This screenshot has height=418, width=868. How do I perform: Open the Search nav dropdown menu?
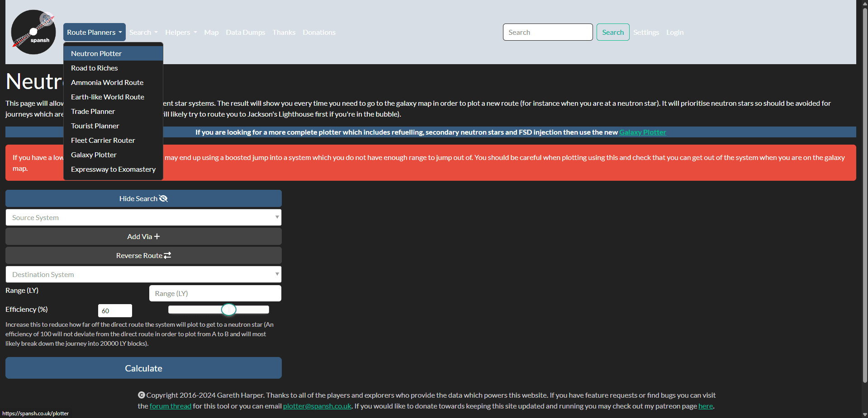pyautogui.click(x=143, y=33)
